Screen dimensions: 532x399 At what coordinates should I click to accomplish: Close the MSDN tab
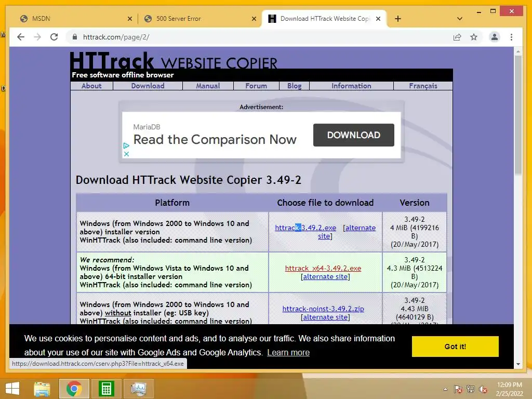pyautogui.click(x=129, y=19)
